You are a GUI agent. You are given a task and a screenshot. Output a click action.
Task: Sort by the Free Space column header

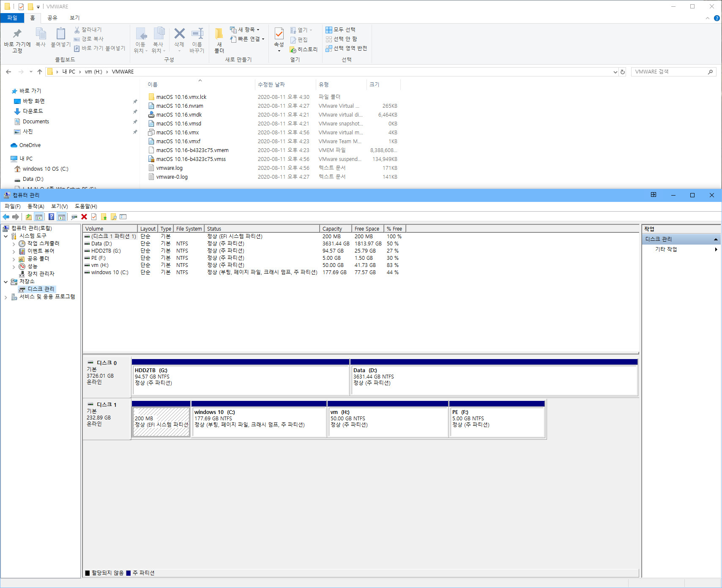pyautogui.click(x=368, y=229)
